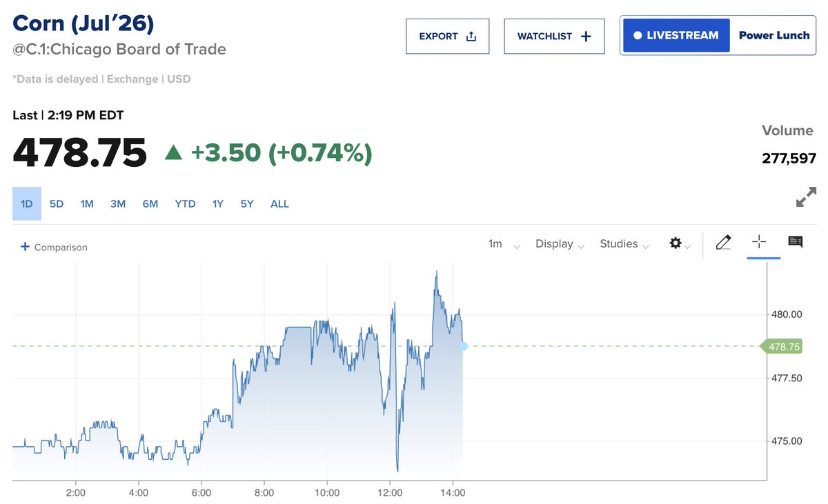
Task: Open the Display dropdown menu
Action: tap(560, 244)
